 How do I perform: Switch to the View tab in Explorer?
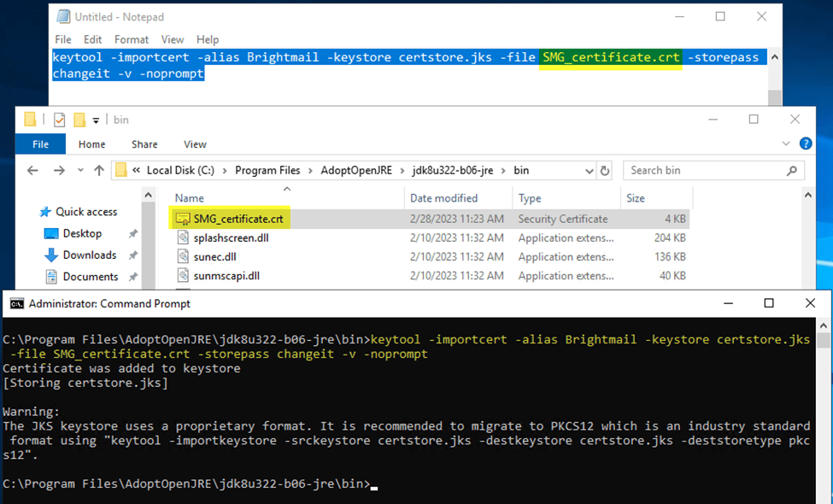coord(195,144)
